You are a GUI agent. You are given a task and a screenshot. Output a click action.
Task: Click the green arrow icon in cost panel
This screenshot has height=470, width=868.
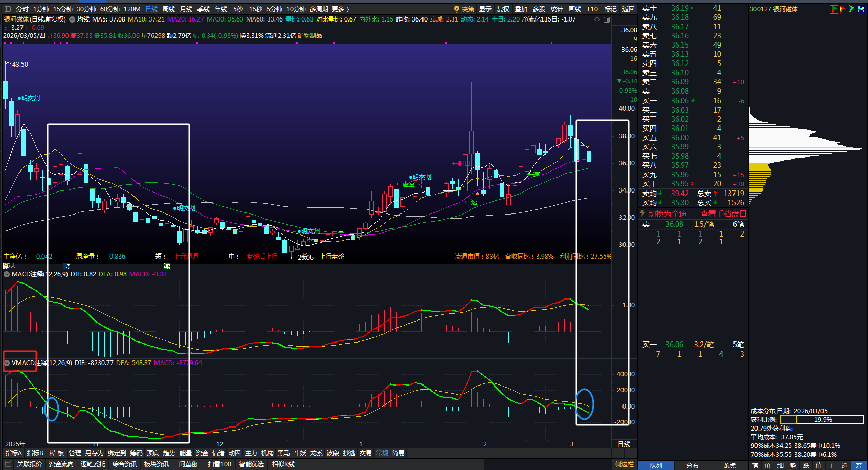point(851,9)
